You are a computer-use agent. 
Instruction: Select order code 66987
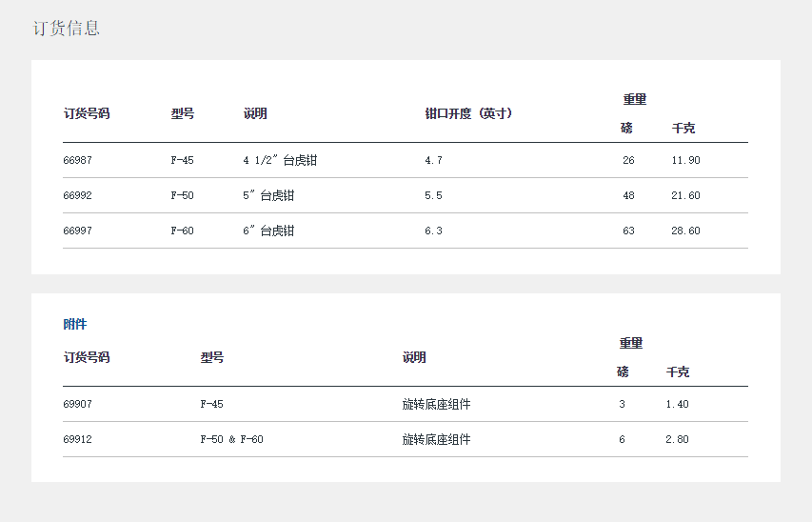coord(78,160)
